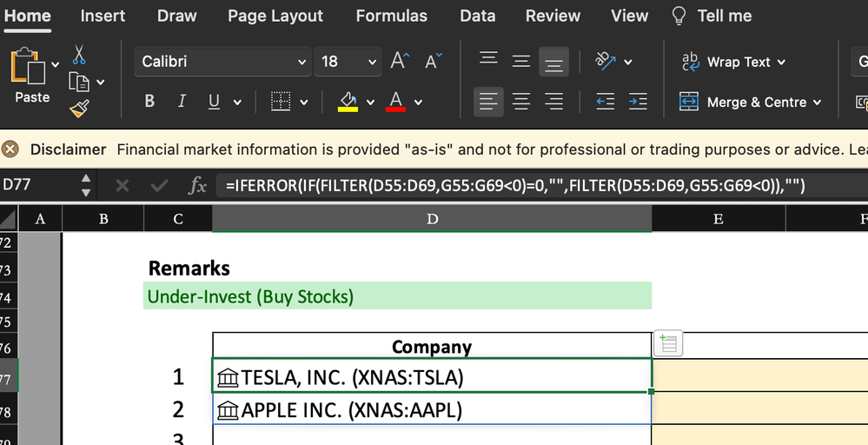
Task: Toggle bold formatting
Action: 149,102
